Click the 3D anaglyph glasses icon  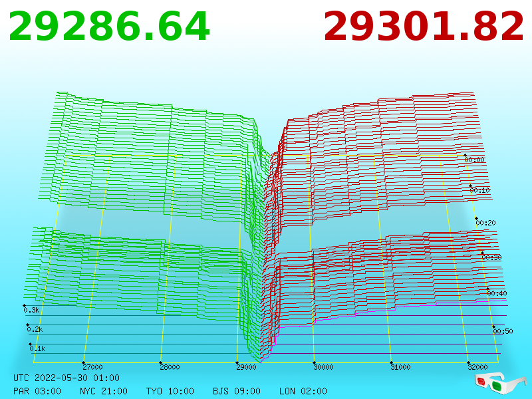coord(500,383)
